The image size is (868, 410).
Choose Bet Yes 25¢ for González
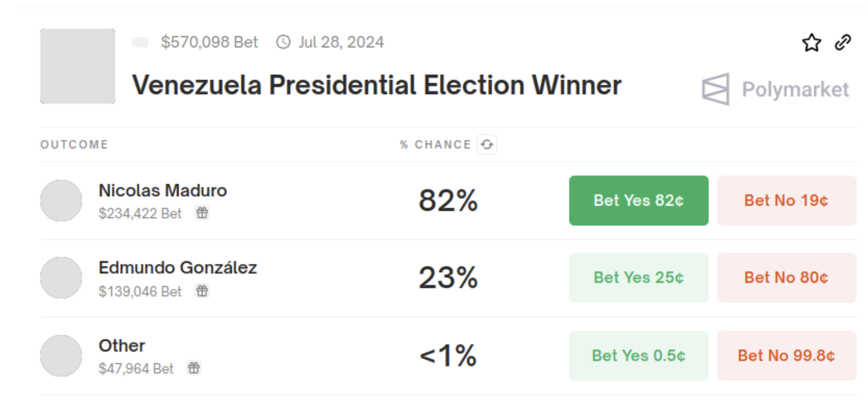coord(638,277)
